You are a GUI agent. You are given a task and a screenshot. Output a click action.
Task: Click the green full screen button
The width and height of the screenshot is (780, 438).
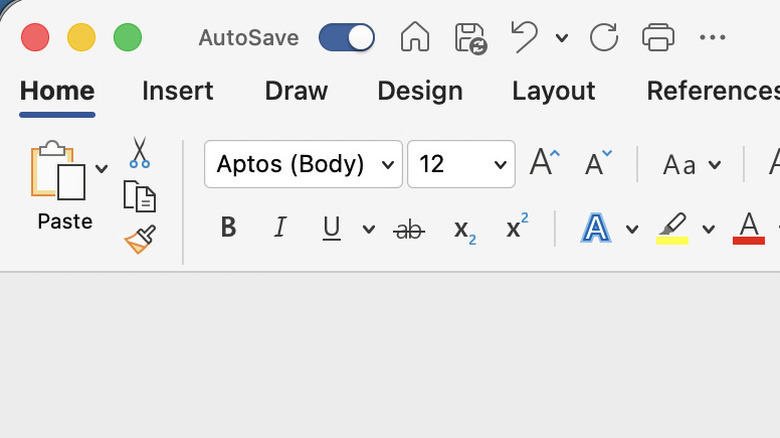click(128, 37)
